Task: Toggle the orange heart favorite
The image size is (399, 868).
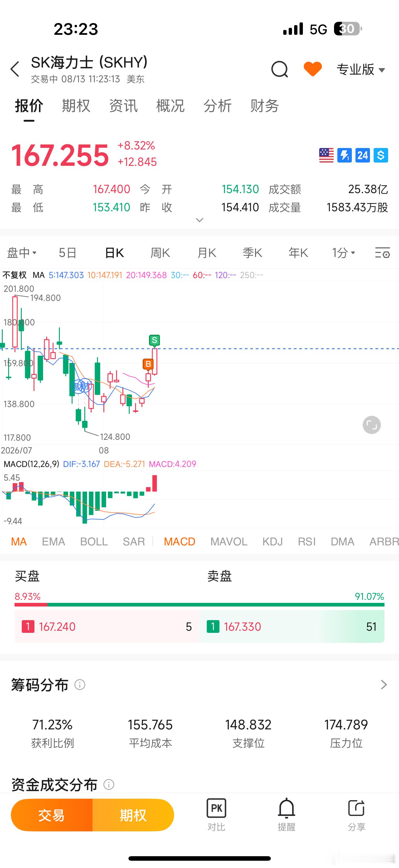Action: pos(313,69)
